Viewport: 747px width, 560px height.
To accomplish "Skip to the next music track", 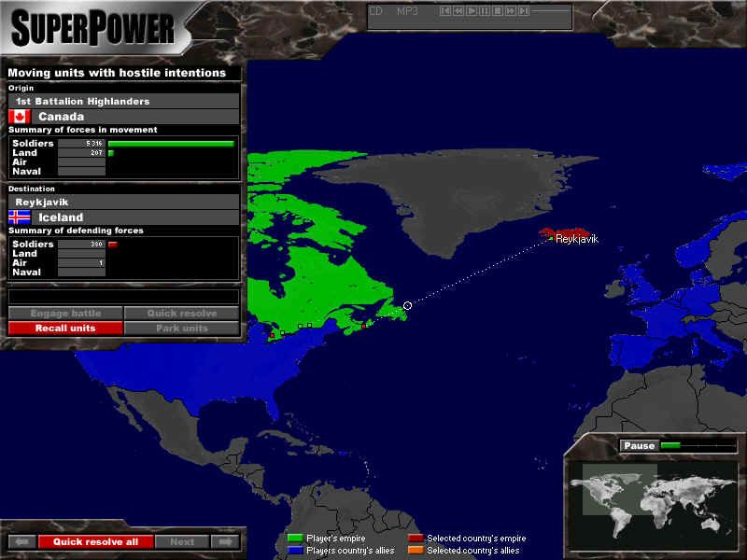I will click(x=524, y=11).
